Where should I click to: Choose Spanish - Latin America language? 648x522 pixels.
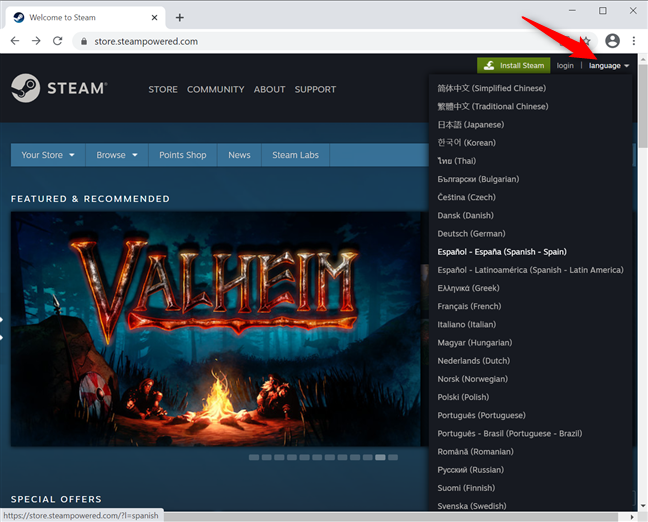(530, 270)
